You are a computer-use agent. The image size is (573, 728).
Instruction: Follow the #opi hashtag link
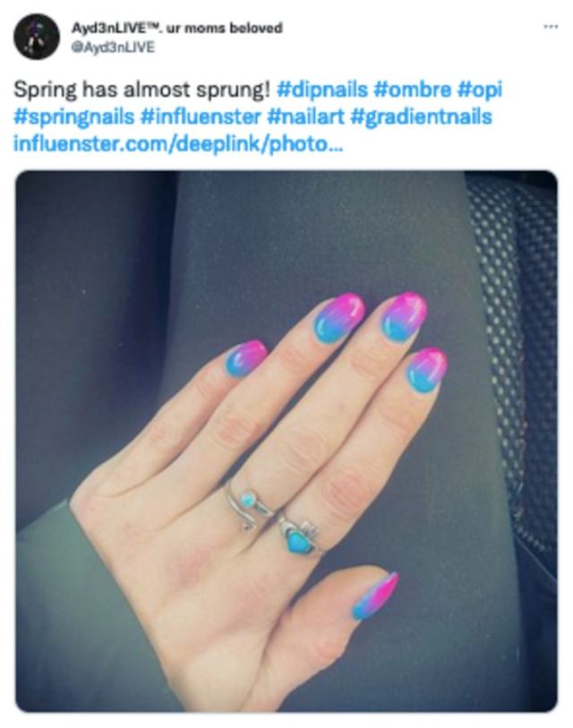click(480, 90)
